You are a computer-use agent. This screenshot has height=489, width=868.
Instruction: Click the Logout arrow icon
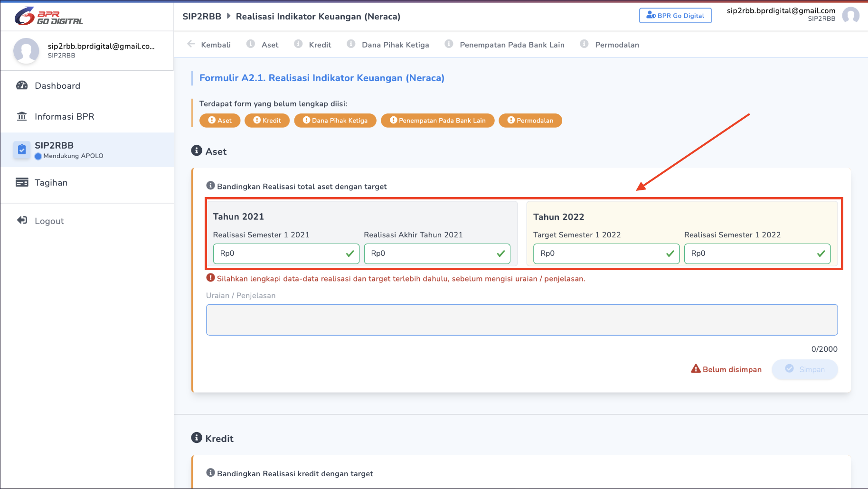point(22,220)
